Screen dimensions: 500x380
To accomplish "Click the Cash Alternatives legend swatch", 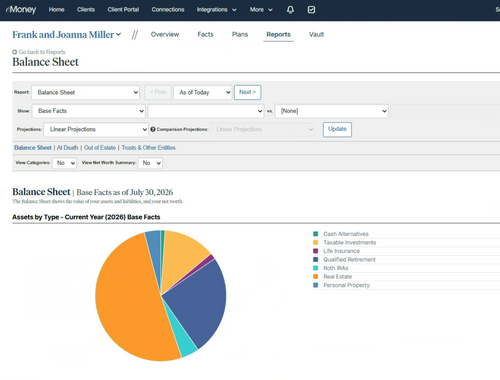I will [x=315, y=234].
